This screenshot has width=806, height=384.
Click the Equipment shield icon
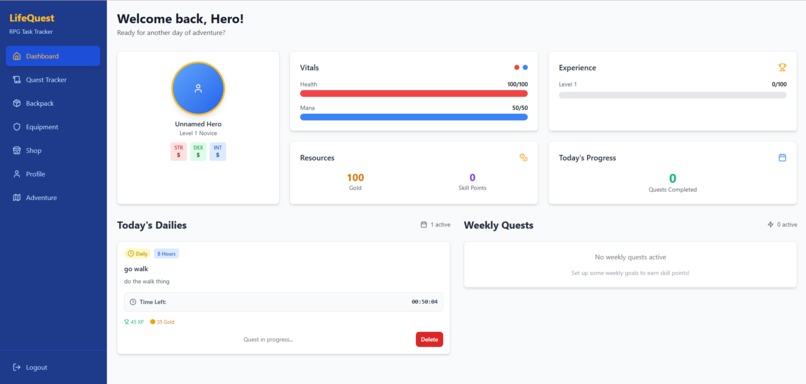click(17, 127)
